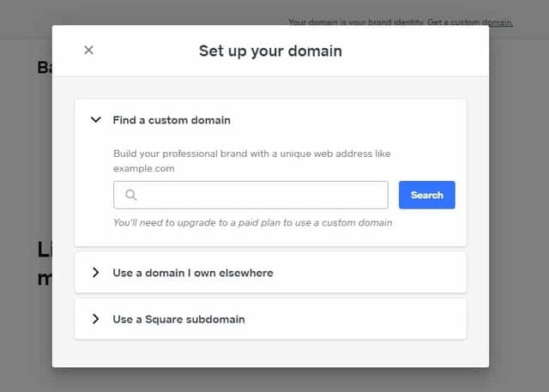
Task: Collapse the Find a custom domain section
Action: [x=95, y=120]
